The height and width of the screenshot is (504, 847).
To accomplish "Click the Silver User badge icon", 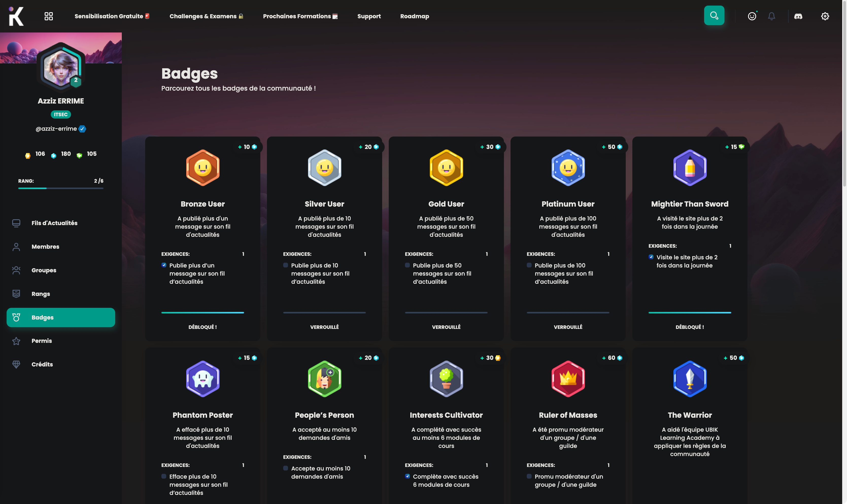I will point(325,168).
